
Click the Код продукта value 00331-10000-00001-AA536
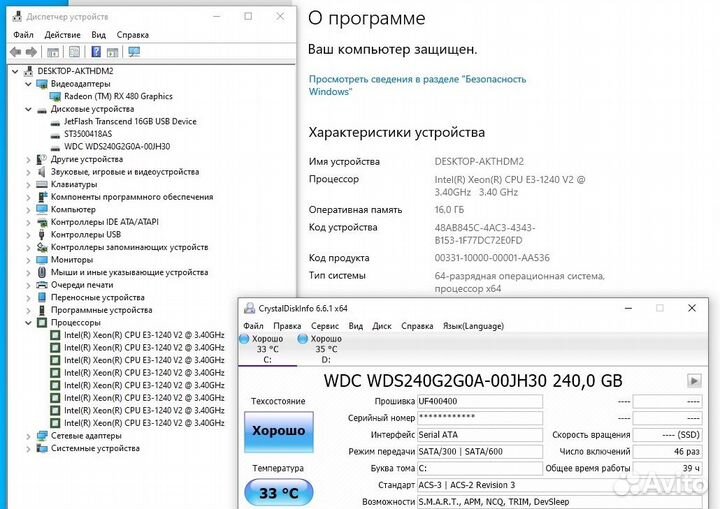tap(492, 258)
